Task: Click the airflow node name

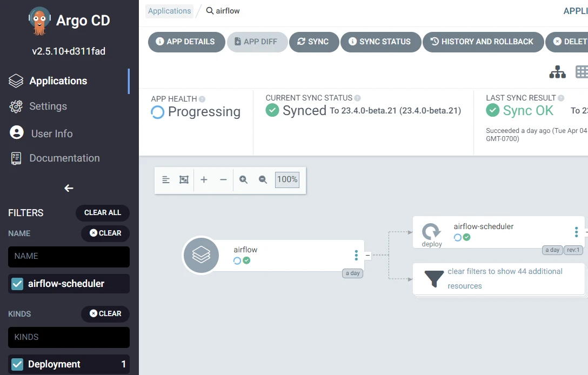Action: click(x=245, y=250)
